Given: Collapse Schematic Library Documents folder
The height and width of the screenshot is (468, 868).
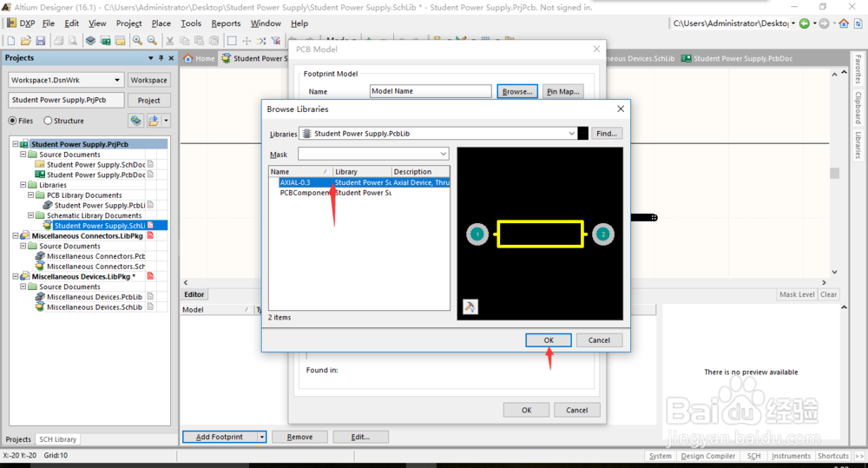Looking at the screenshot, I should [31, 214].
